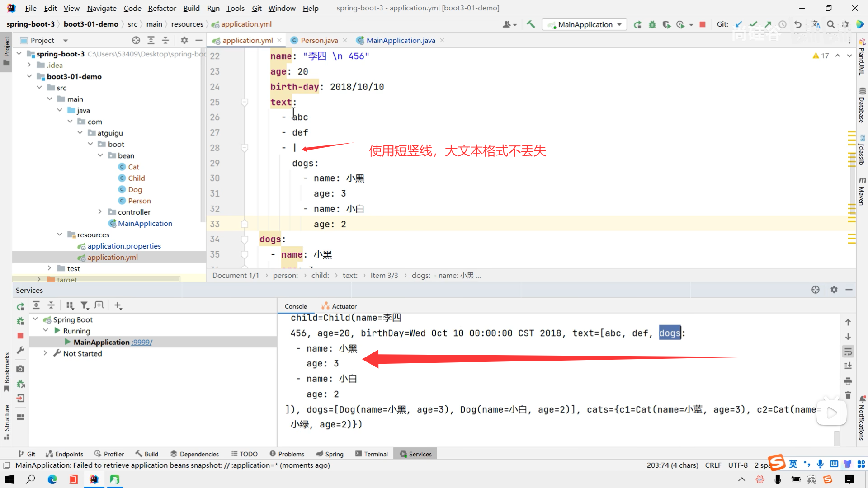Switch to the Person.java editor tab
Image resolution: width=868 pixels, height=488 pixels.
click(319, 40)
